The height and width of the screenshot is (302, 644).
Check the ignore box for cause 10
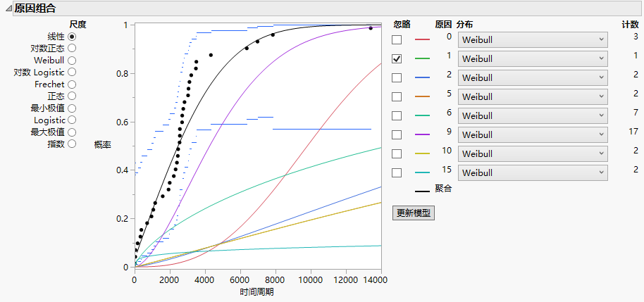(397, 153)
